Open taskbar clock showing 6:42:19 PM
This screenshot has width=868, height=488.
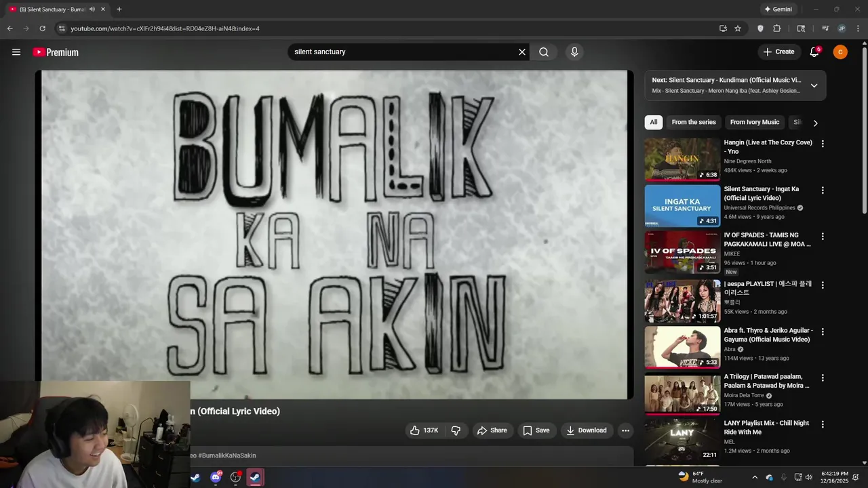(x=834, y=477)
